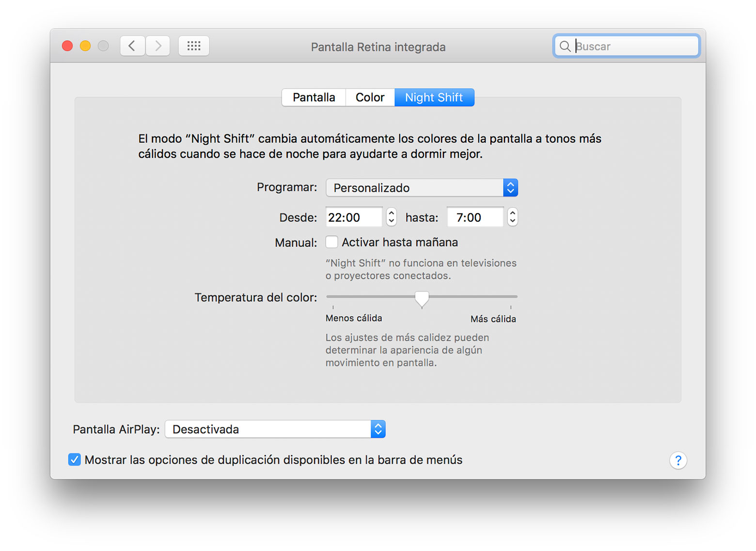Click the Night Shift televisiones note text
Image resolution: width=756 pixels, height=551 pixels.
point(421,269)
